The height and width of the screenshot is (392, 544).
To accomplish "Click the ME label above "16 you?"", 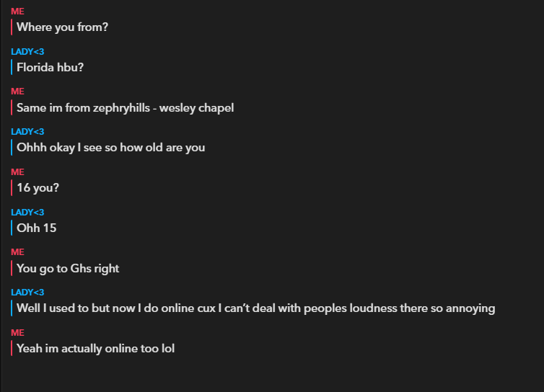I will (17, 172).
